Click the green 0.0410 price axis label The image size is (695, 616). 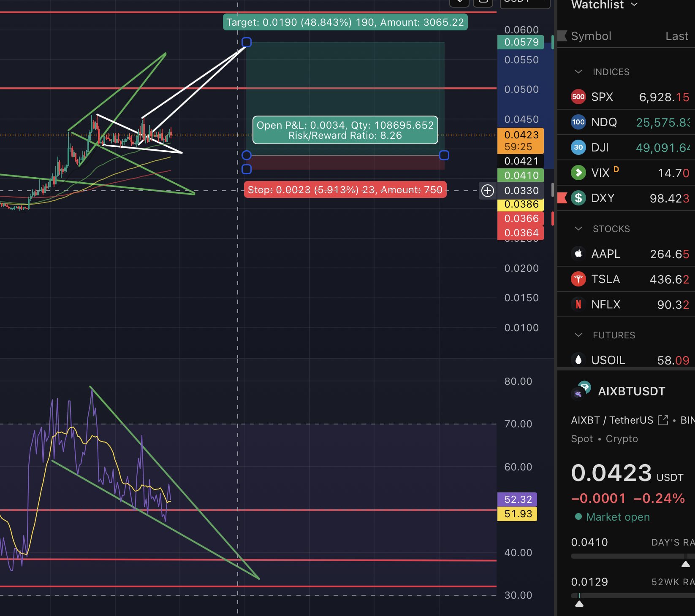pos(521,175)
